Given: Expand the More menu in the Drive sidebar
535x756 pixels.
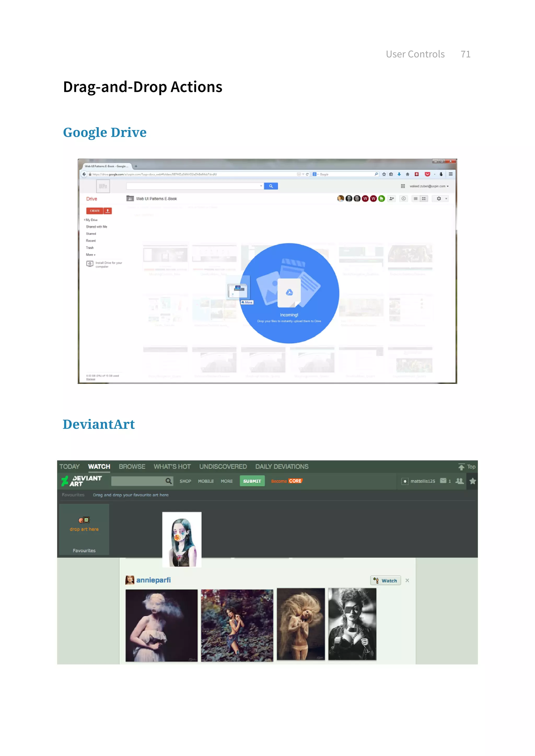Looking at the screenshot, I should click(91, 255).
